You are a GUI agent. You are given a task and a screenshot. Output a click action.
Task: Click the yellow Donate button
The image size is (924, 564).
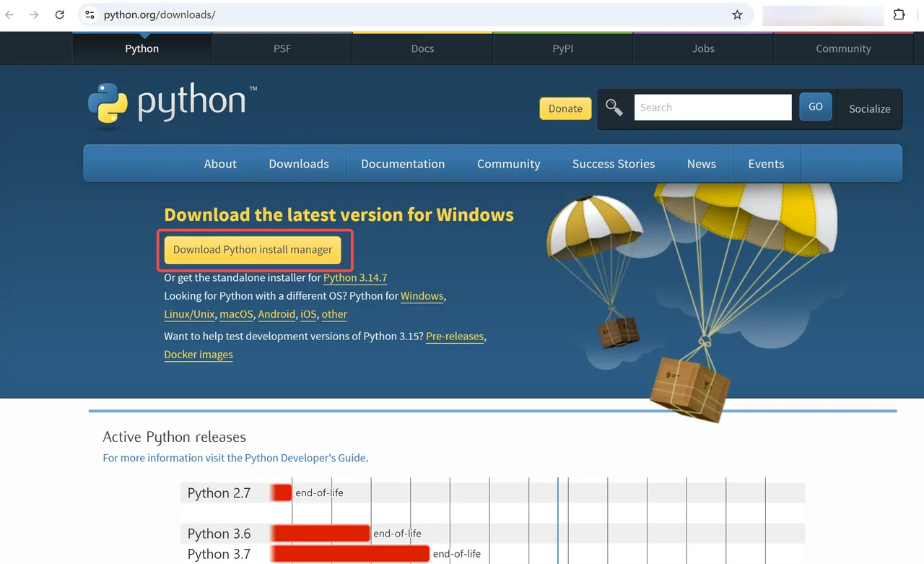click(565, 108)
